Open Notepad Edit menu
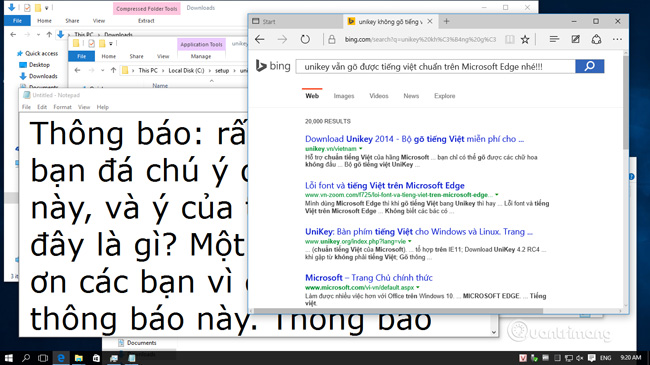650x365 pixels. [x=42, y=107]
